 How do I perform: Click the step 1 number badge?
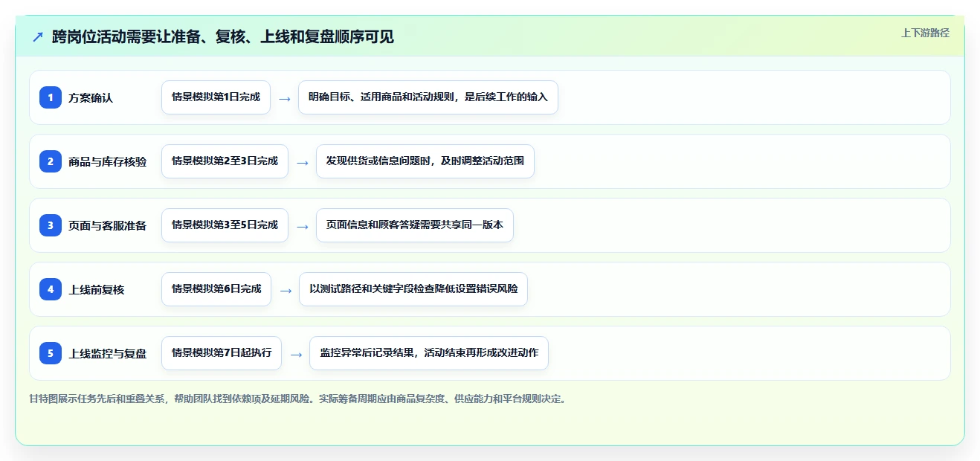(x=51, y=97)
